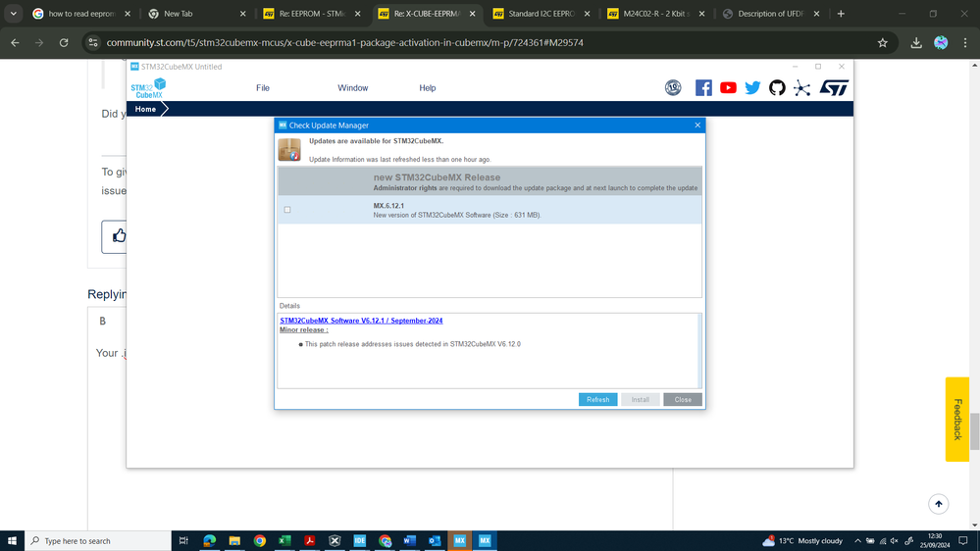
Task: Switch to 'M24C02-R - 2 Kbit' browser tab
Action: (x=656, y=14)
